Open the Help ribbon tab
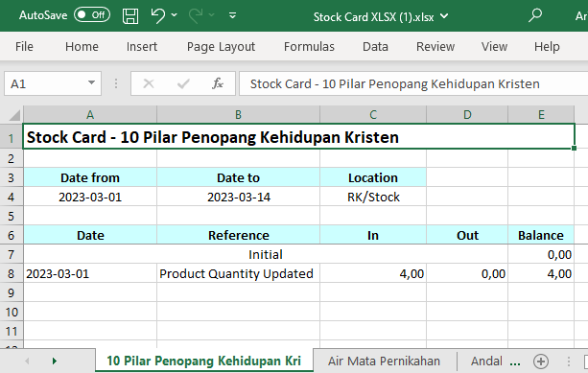 547,46
